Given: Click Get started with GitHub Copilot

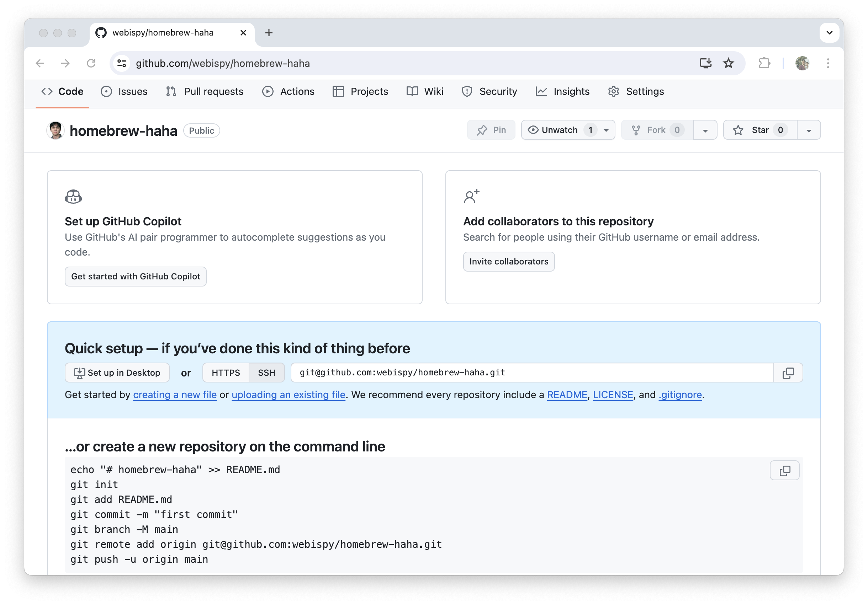Looking at the screenshot, I should click(136, 277).
